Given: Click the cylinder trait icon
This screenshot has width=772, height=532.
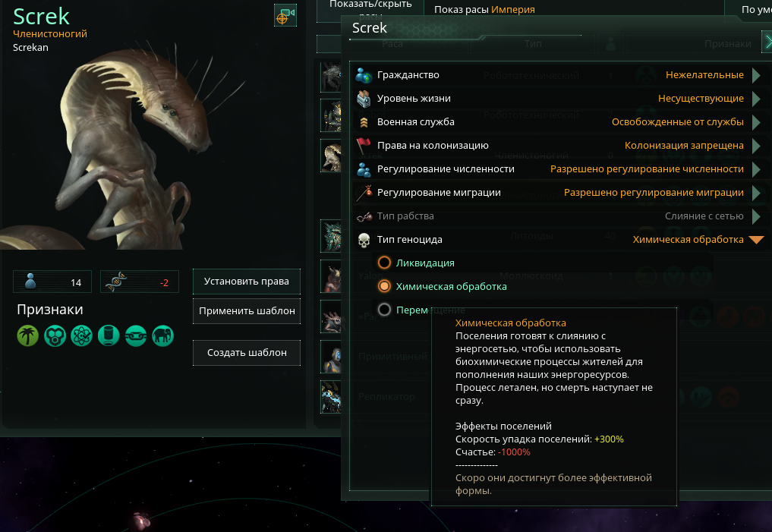Looking at the screenshot, I should point(109,335).
